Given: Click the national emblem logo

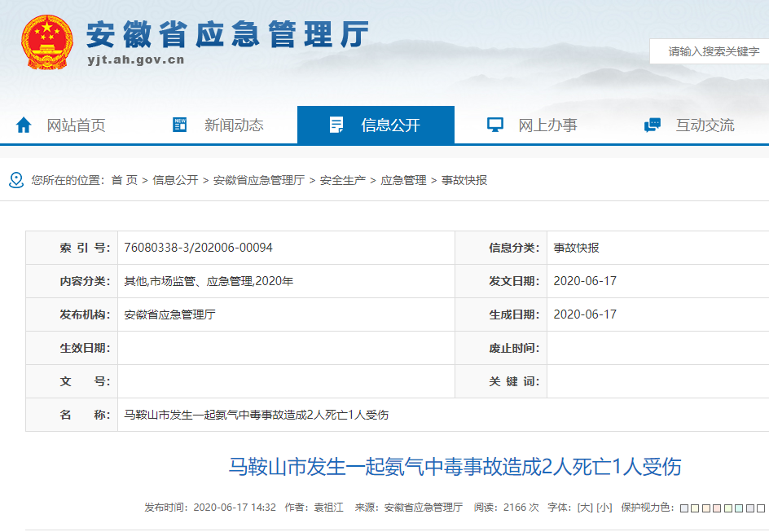Looking at the screenshot, I should (x=46, y=42).
